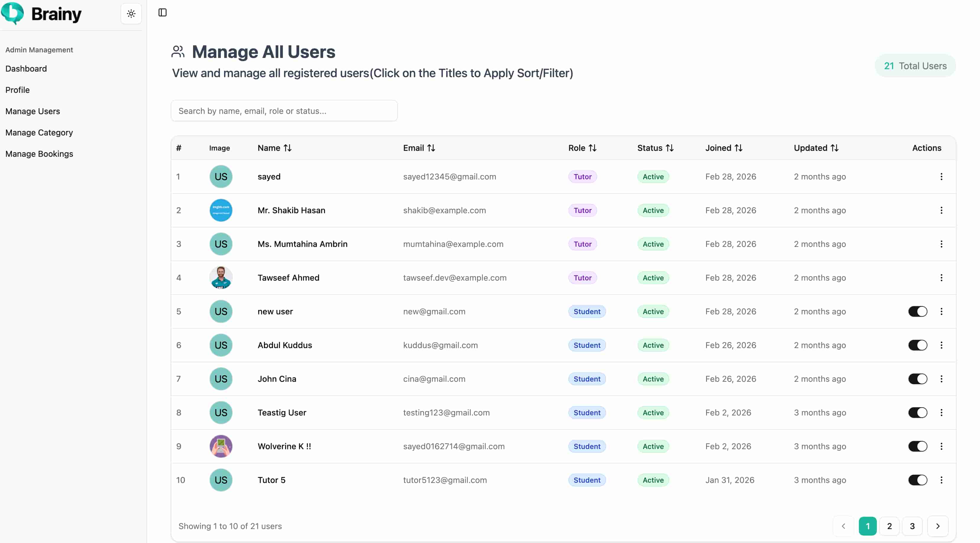Open actions menu for Wolverine K !!
The width and height of the screenshot is (980, 543).
[x=941, y=446]
